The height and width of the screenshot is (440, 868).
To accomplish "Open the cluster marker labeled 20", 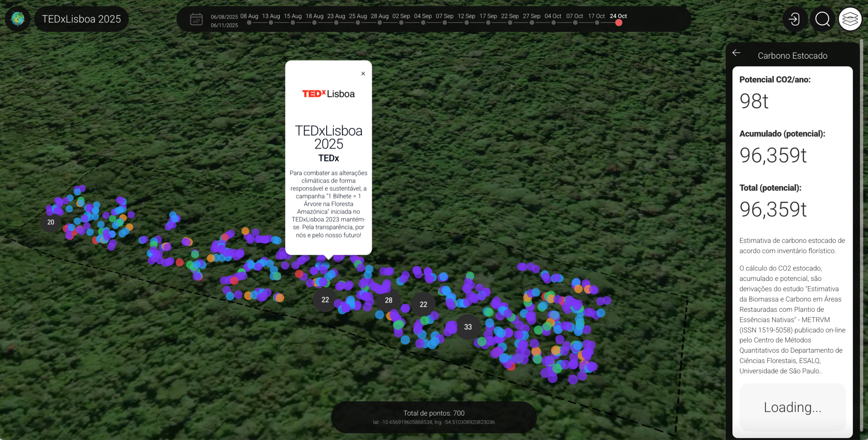I will point(51,222).
